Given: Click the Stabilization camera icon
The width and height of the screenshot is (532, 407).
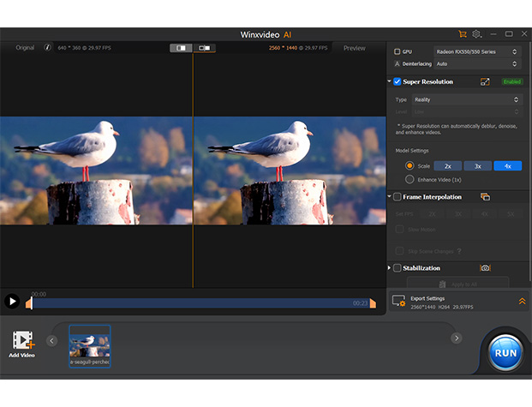Looking at the screenshot, I should 485,268.
